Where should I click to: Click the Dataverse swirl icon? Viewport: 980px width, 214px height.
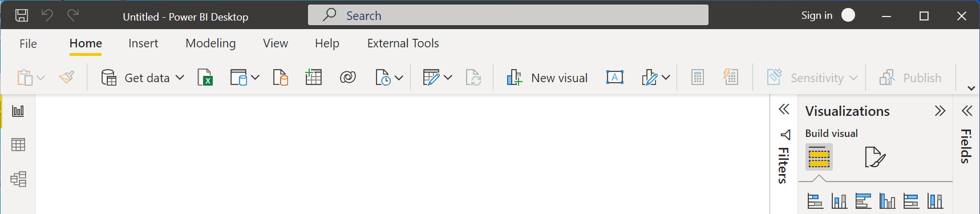click(x=347, y=78)
